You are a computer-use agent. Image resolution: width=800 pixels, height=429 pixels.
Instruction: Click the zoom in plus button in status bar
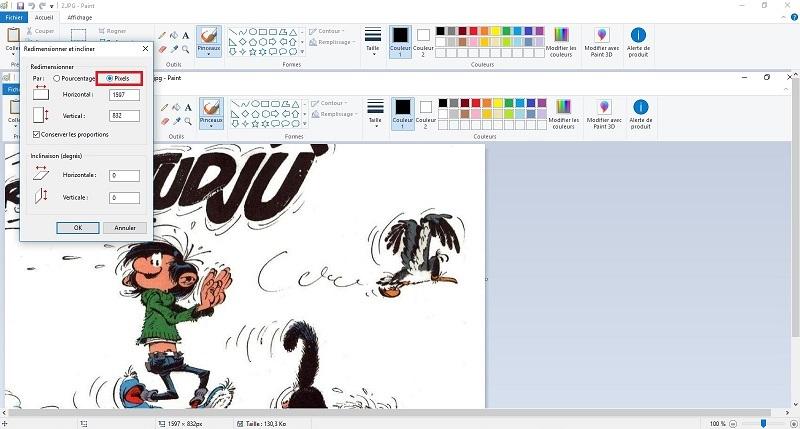pos(794,423)
